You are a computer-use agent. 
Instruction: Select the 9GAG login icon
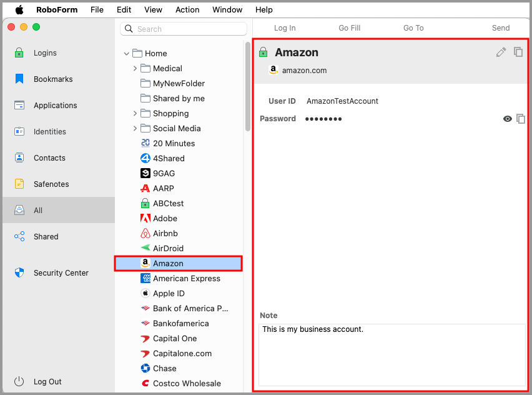click(145, 173)
